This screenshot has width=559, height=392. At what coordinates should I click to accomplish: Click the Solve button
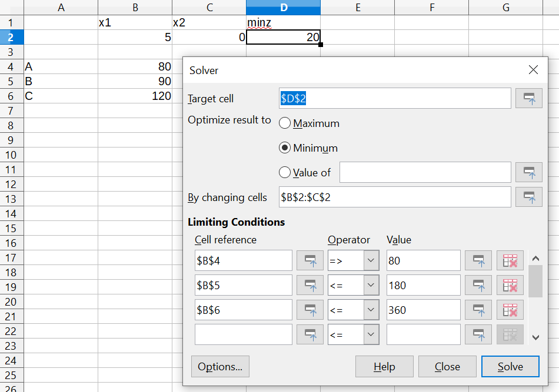(x=510, y=366)
